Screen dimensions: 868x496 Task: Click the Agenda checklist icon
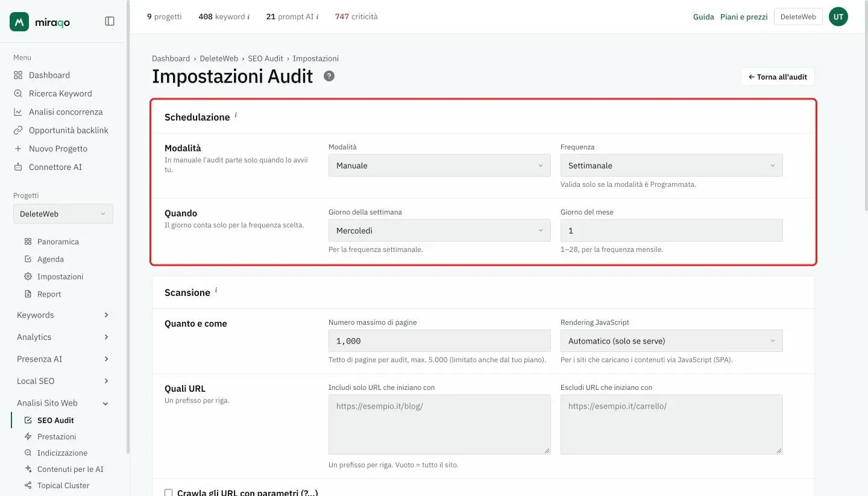point(28,259)
